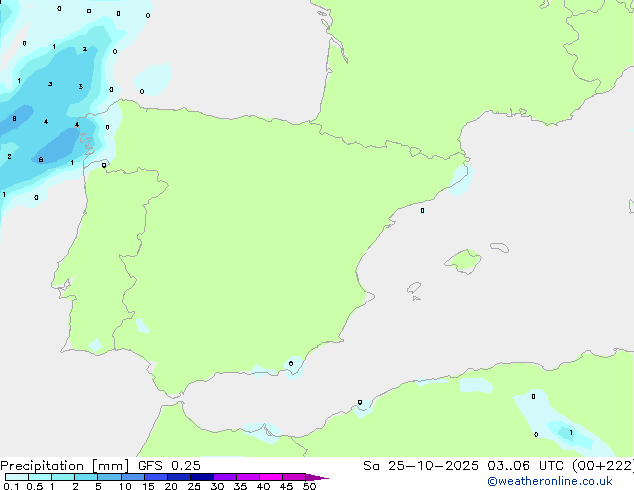634x490 pixels.
Task: Click legend tick label "10"
Action: (x=125, y=486)
